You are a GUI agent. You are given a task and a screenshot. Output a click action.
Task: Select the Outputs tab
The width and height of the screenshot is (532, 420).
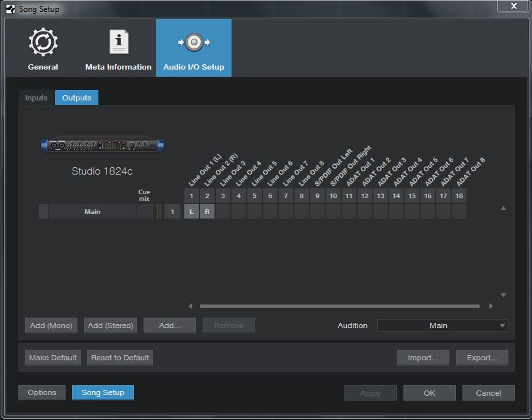[x=76, y=98]
